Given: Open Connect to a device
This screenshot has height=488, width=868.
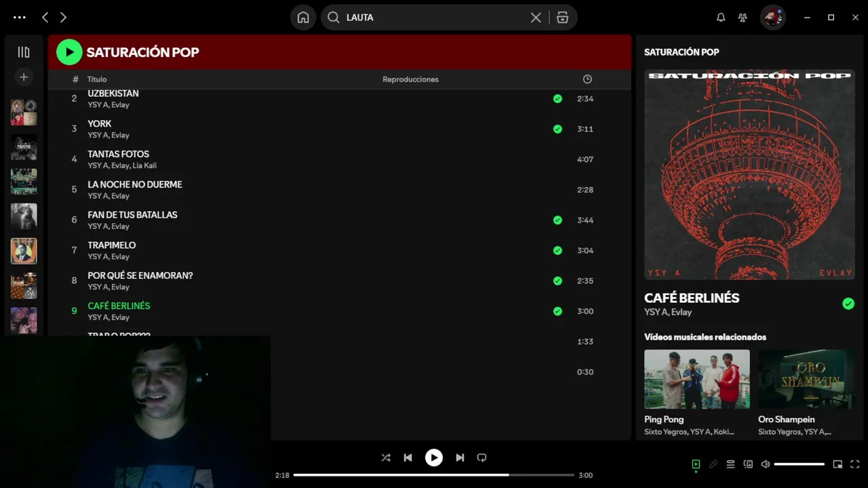Looking at the screenshot, I should click(748, 464).
